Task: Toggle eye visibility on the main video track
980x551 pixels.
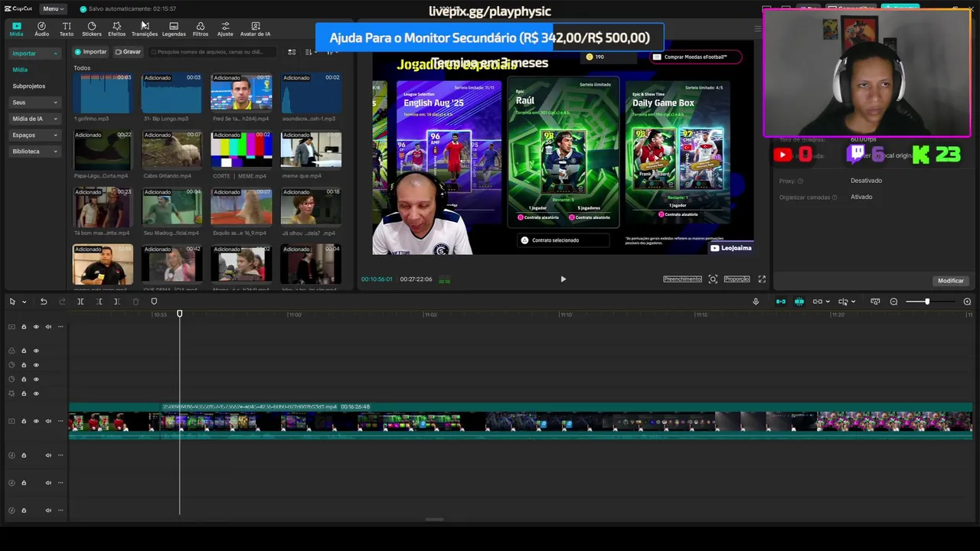Action: (36, 421)
